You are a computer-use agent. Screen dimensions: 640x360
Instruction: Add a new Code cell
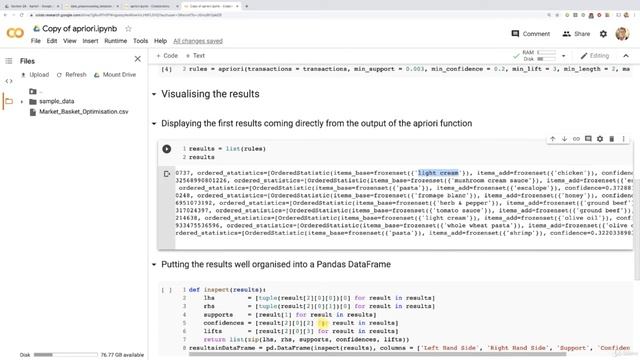point(167,56)
